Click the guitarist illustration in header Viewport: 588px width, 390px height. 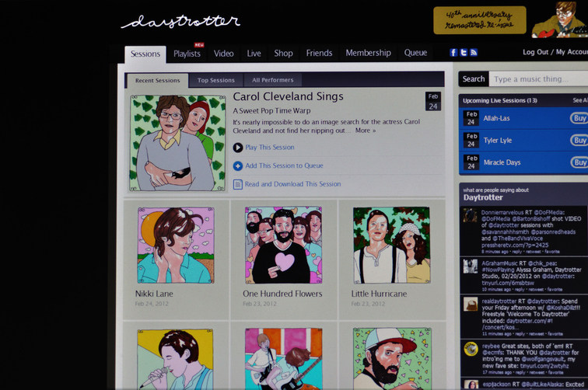coord(560,19)
